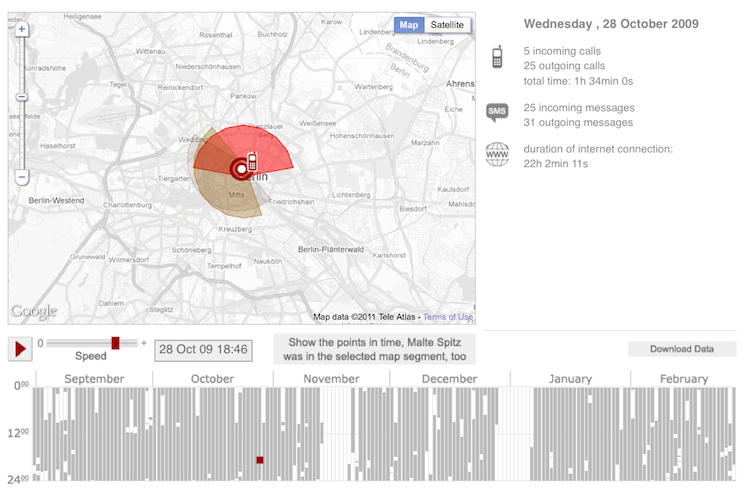Click the Show points in time button
Screen dimensions: 750x494
click(374, 349)
